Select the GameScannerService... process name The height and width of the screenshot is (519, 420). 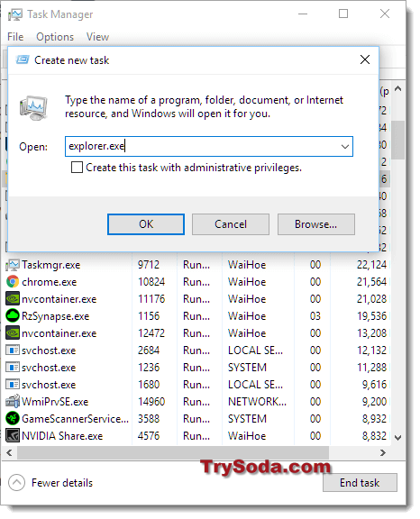tap(75, 419)
